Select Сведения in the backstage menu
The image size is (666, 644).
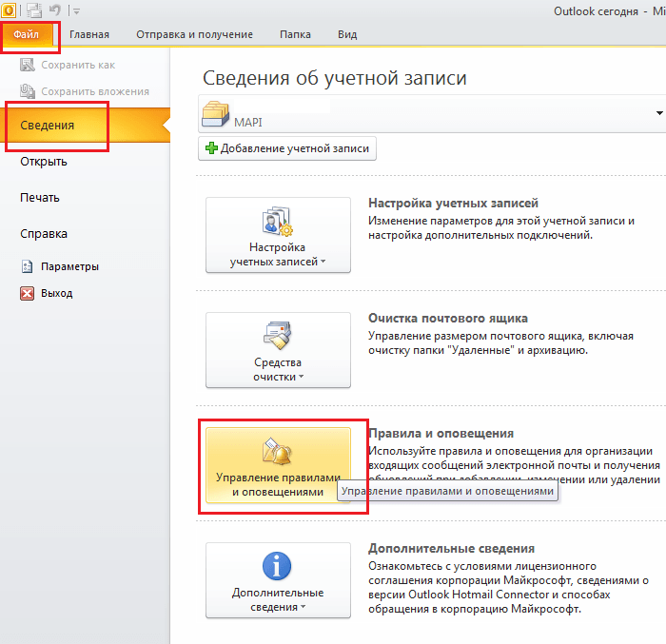85,125
